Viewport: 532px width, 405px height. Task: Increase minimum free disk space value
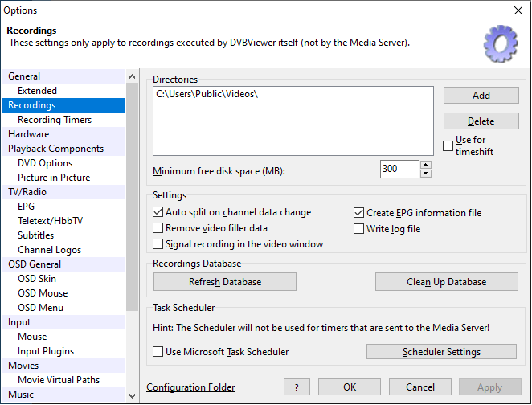tap(426, 165)
